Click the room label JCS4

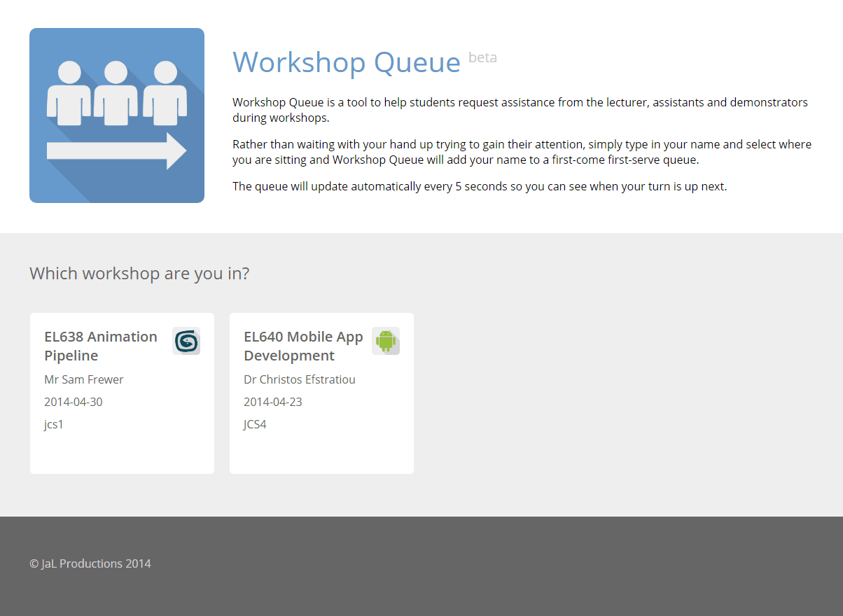coord(255,424)
